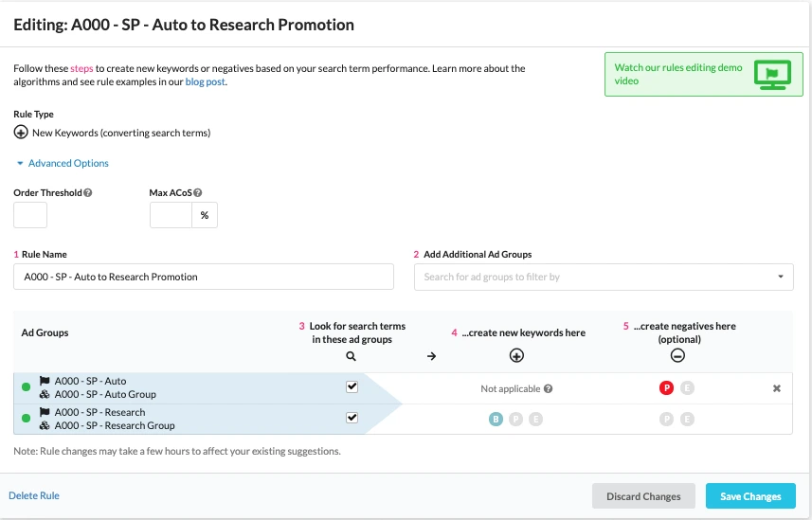
Task: Click the green status dot for Research row
Action: pyautogui.click(x=26, y=418)
